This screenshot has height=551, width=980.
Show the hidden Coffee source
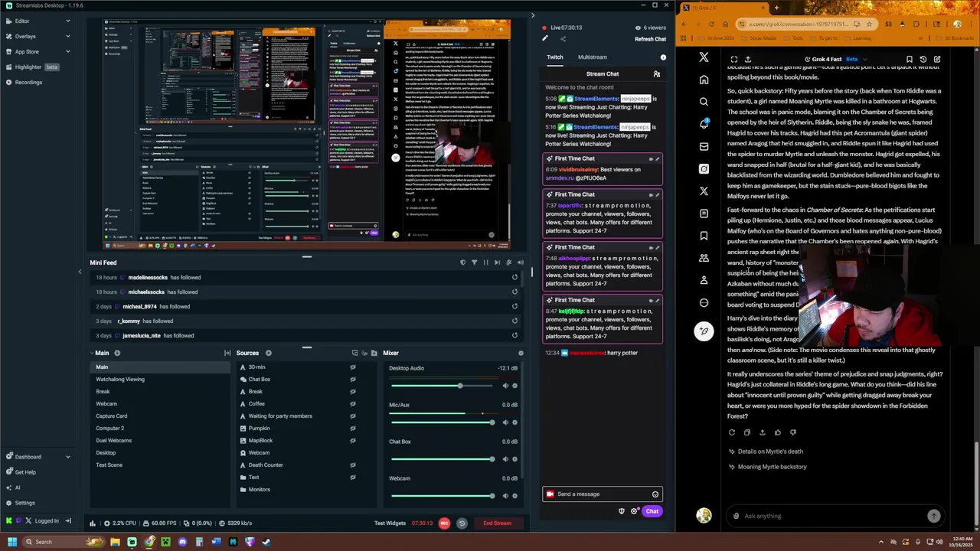353,404
